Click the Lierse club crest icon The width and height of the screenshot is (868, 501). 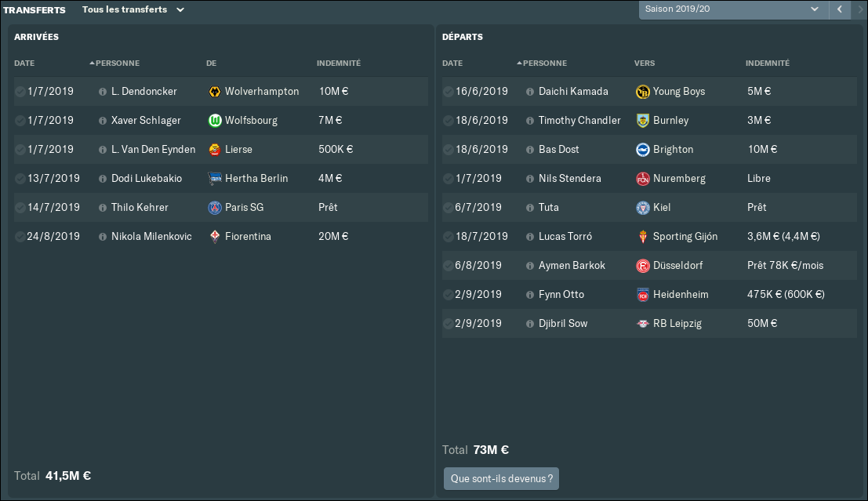click(215, 150)
